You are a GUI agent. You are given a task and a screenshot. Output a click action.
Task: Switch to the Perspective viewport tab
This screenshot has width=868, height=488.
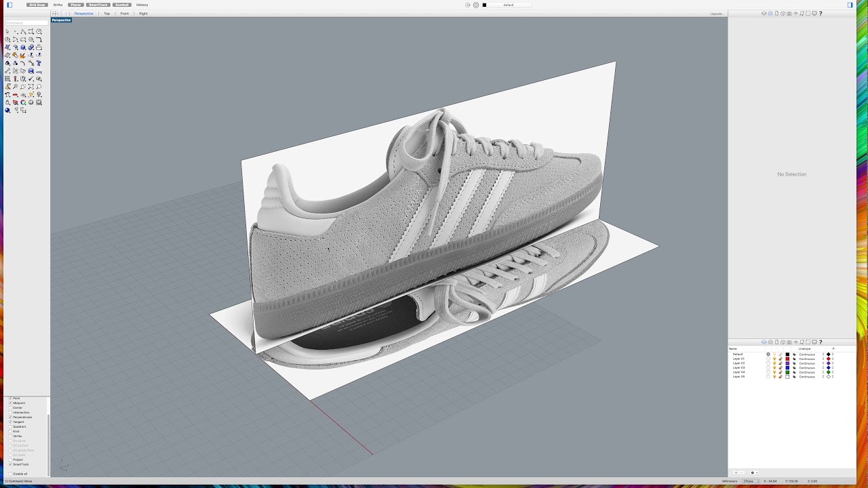[x=83, y=14]
